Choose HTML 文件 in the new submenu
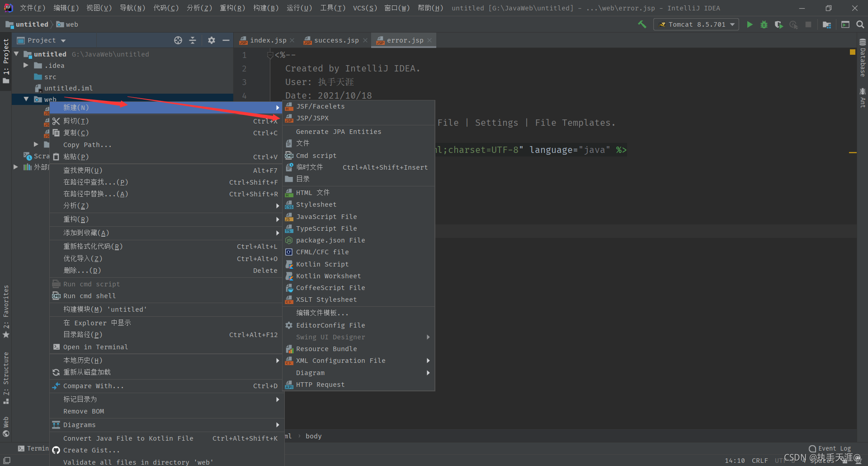 pyautogui.click(x=359, y=193)
